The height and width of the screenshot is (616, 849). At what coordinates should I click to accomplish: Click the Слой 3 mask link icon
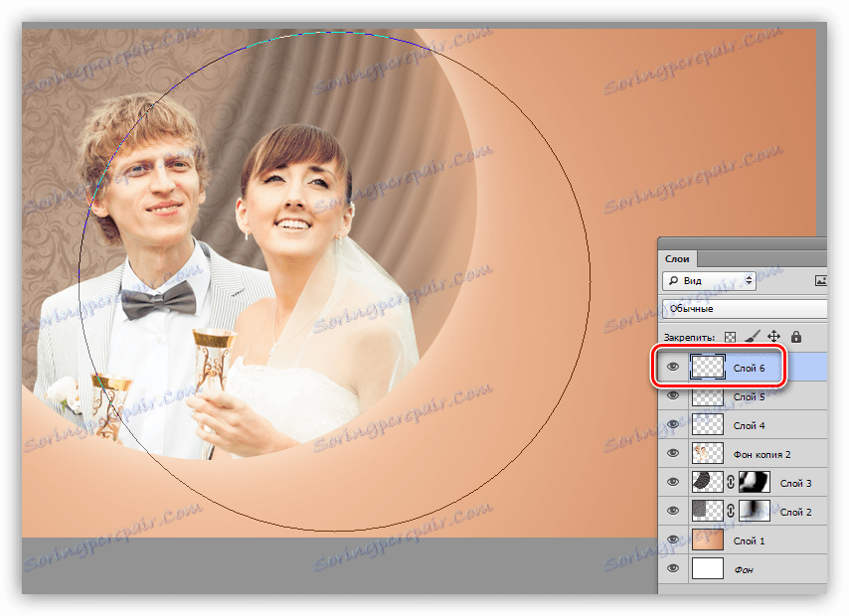731,482
